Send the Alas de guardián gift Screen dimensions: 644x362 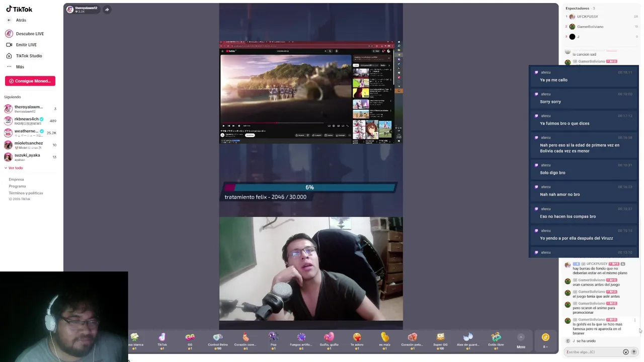pyautogui.click(x=468, y=340)
